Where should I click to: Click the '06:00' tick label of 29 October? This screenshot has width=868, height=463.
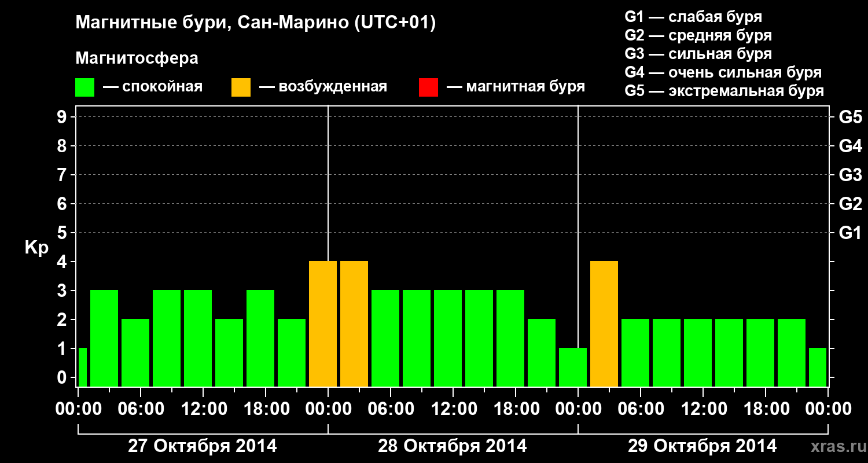(641, 409)
